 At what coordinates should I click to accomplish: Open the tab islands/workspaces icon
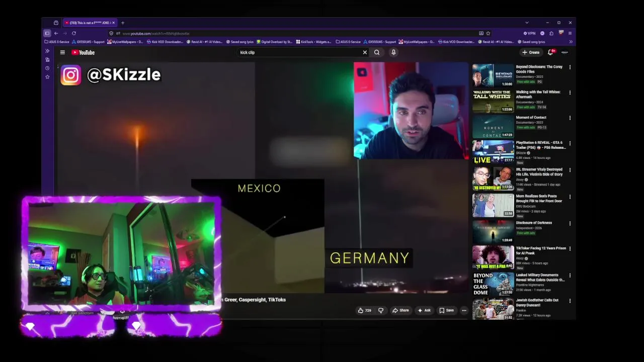[56, 23]
